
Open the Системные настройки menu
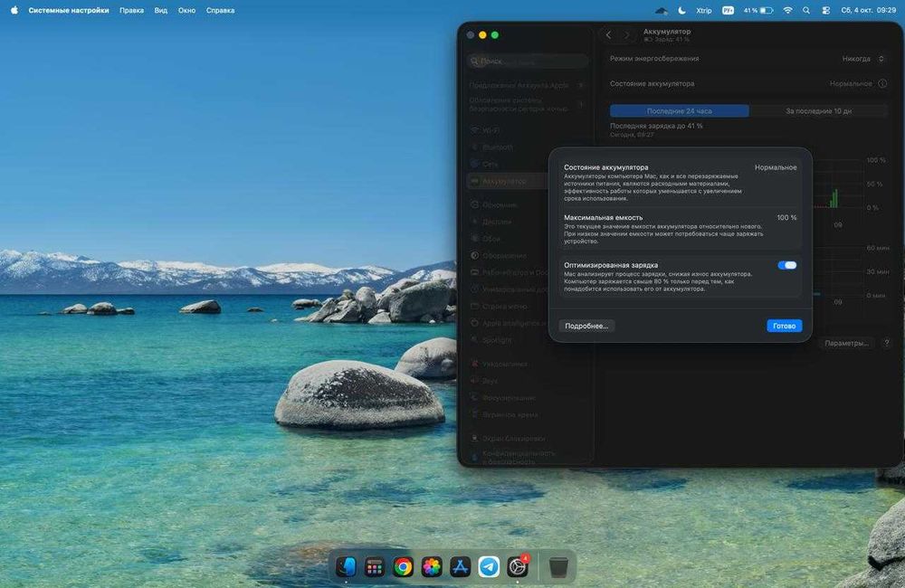[69, 10]
